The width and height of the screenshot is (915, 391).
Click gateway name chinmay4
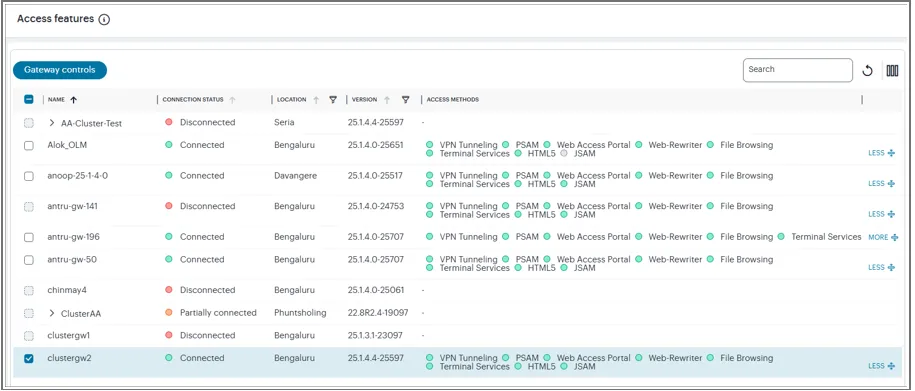coord(67,290)
